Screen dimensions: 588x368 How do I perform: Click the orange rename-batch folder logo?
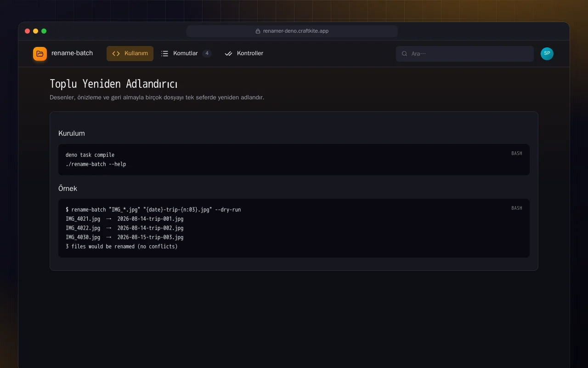(x=40, y=54)
